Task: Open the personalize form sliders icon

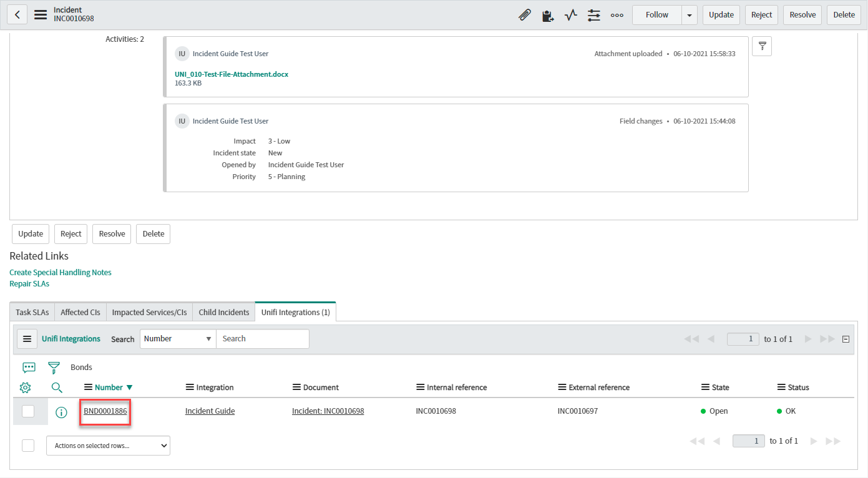Action: (593, 15)
